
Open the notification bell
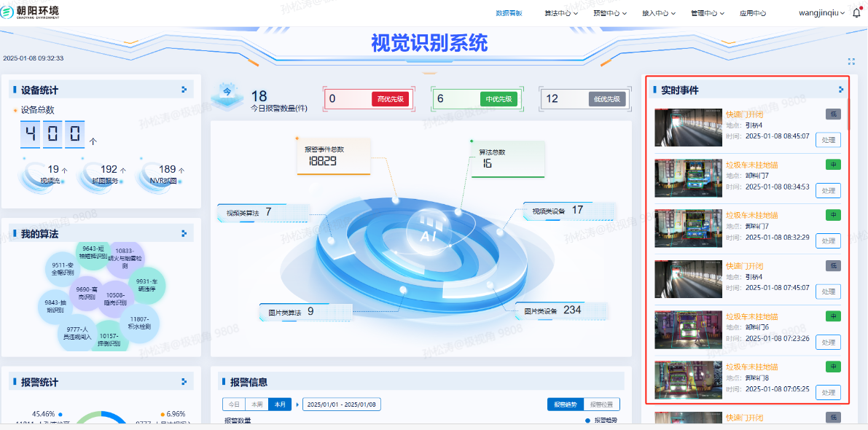click(856, 13)
